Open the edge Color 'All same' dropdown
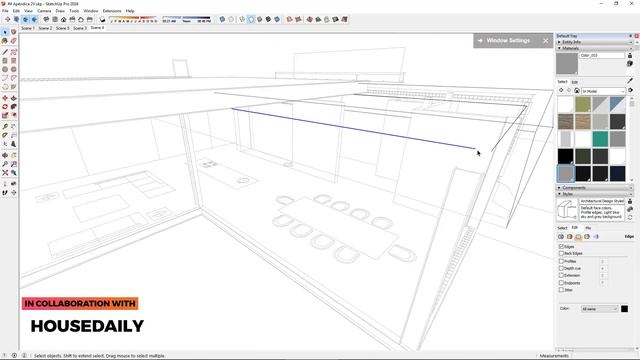The height and width of the screenshot is (360, 640). coord(599,309)
